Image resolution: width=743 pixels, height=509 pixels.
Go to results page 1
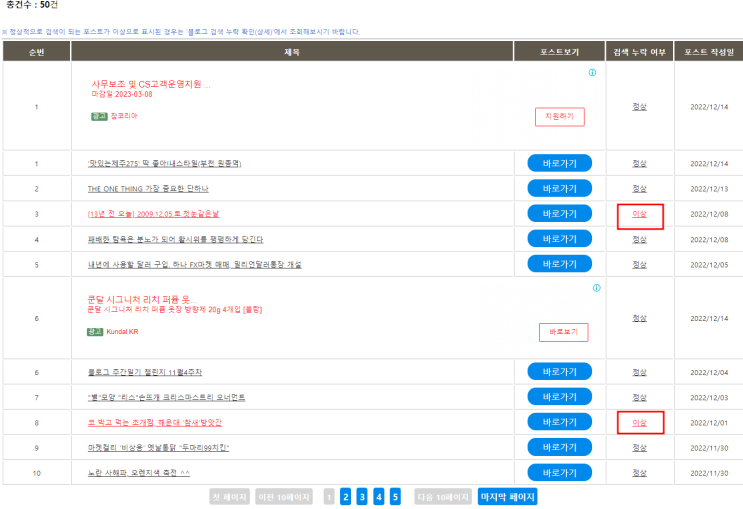click(x=329, y=497)
